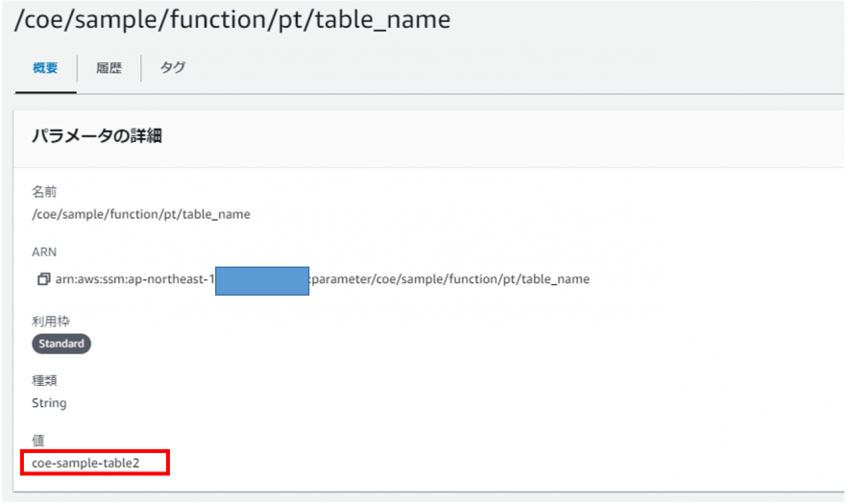Click the blue redacted account ID box
Screen dimensions: 849x504
coord(261,280)
